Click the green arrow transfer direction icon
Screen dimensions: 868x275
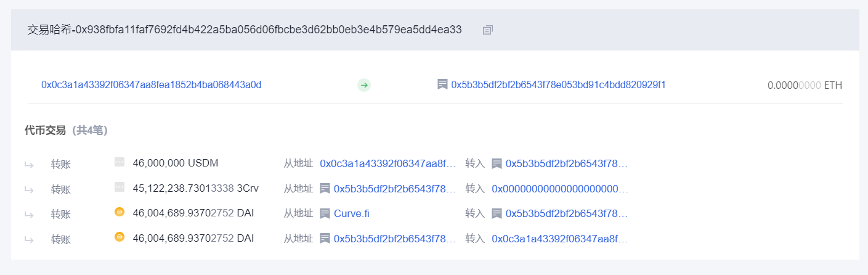(x=364, y=85)
